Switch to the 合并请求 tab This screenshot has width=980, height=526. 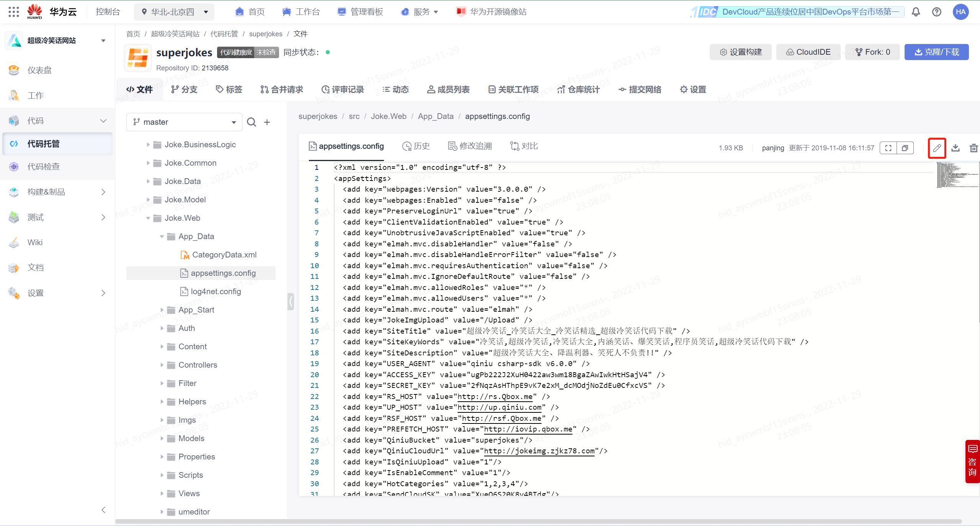pyautogui.click(x=281, y=90)
